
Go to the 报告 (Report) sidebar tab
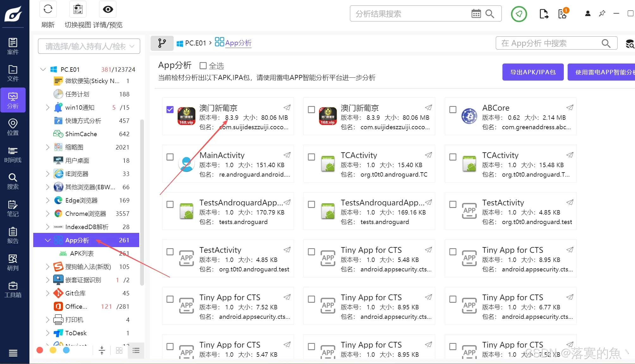click(13, 235)
